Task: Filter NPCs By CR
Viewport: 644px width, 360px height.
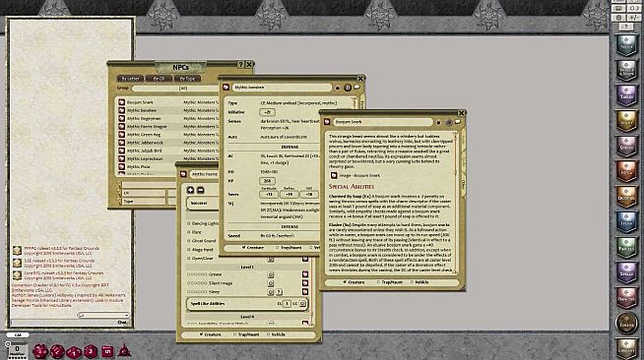Action: click(x=159, y=79)
